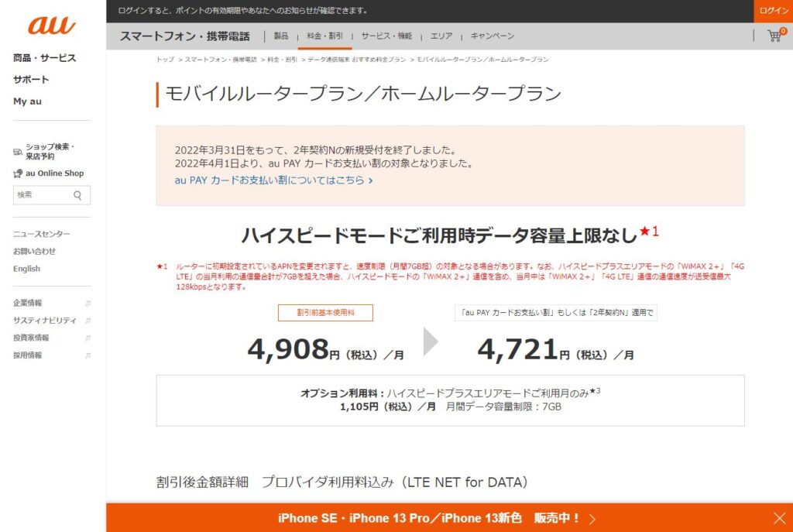Click the ログイン button

point(774,11)
